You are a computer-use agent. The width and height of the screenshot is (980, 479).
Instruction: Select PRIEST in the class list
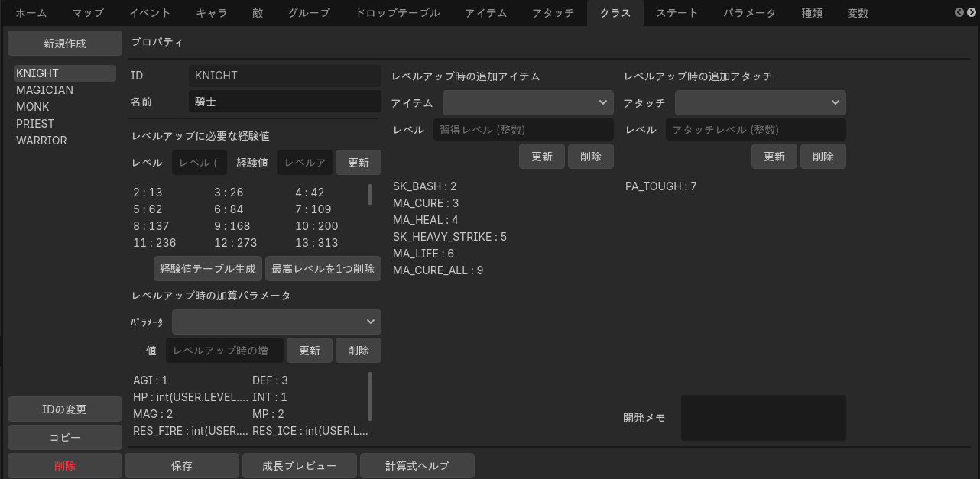(65, 124)
